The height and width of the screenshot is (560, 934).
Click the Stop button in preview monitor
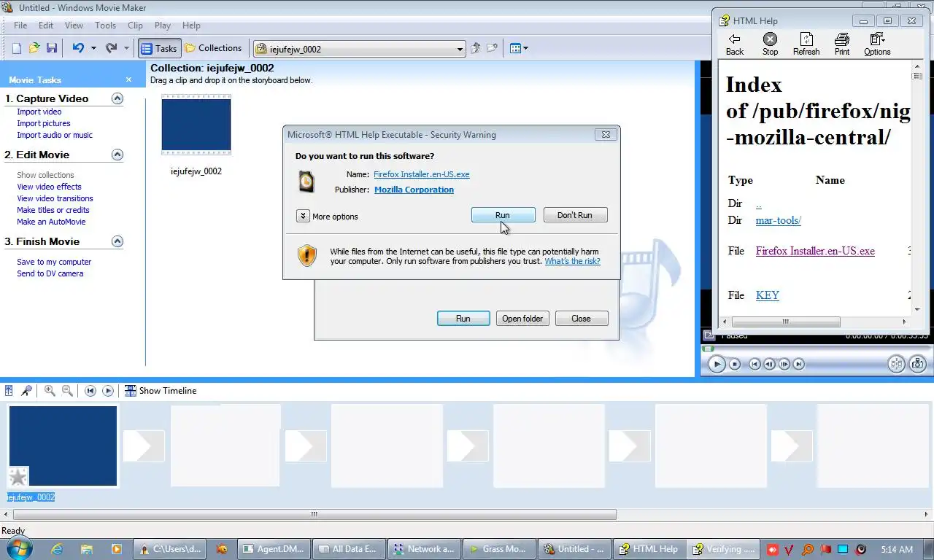pyautogui.click(x=735, y=364)
